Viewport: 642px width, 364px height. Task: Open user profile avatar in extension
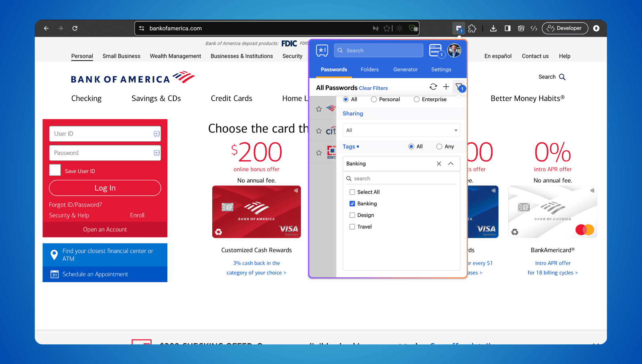(454, 50)
